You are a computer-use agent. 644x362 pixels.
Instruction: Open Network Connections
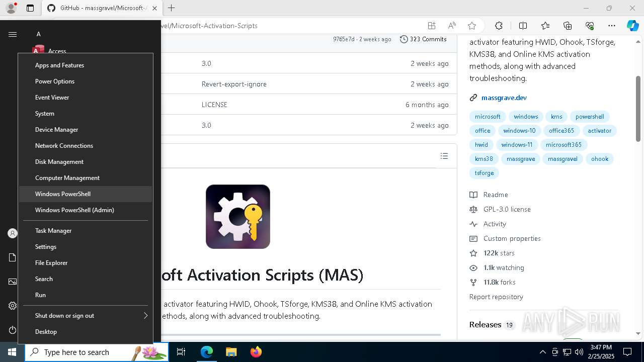(86, 146)
